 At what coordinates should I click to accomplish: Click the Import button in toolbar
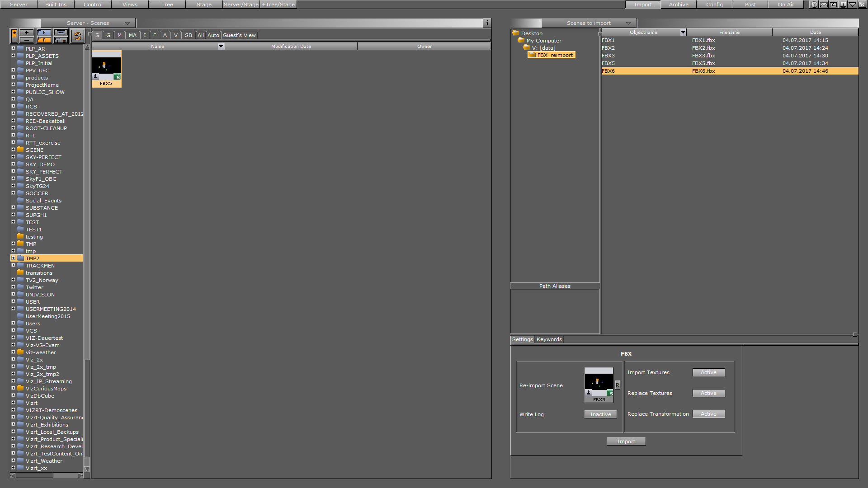pos(643,4)
